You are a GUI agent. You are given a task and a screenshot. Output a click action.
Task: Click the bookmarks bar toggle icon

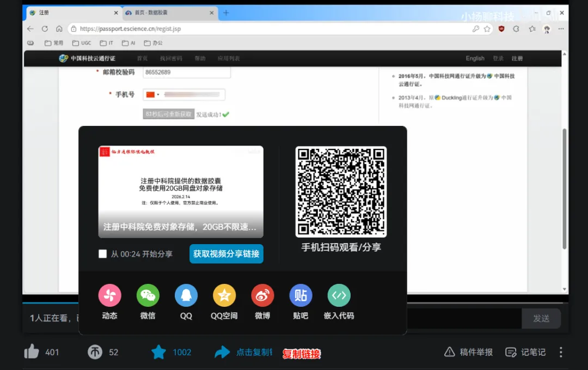point(30,43)
